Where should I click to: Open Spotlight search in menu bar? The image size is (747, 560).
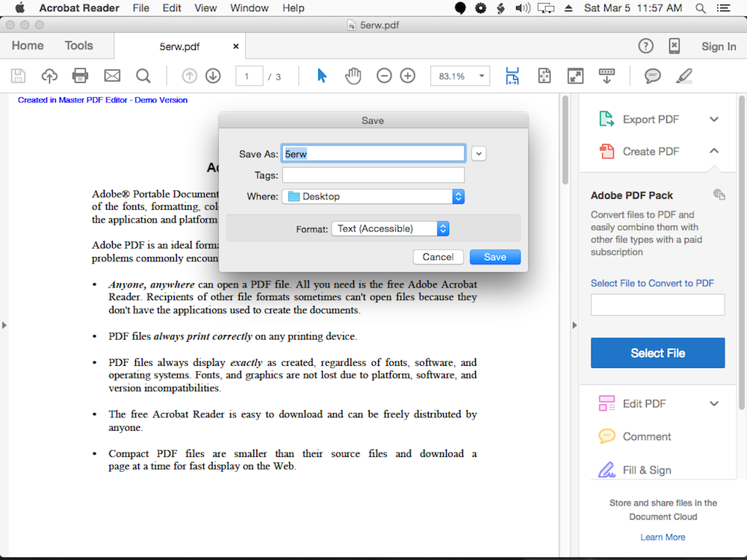point(701,8)
